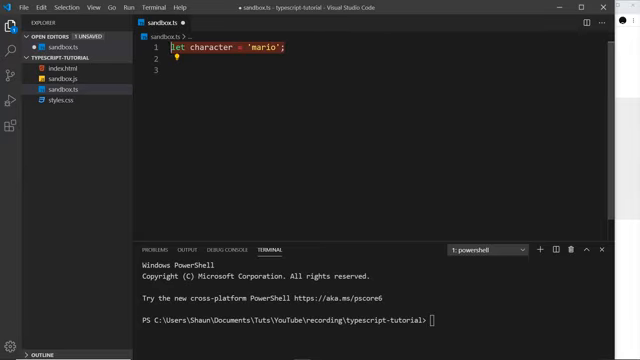Split the terminal panel

pos(556,249)
